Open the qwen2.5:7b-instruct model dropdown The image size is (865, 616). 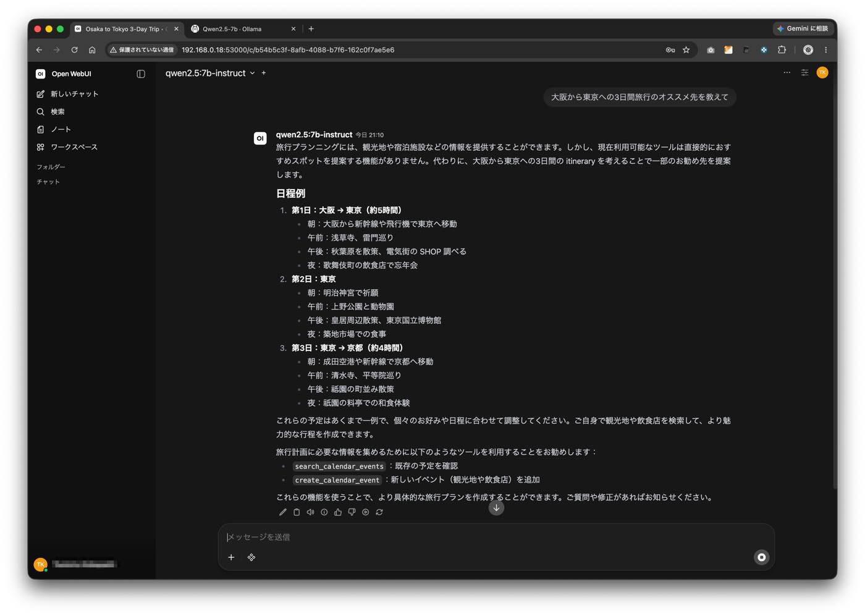tap(210, 73)
